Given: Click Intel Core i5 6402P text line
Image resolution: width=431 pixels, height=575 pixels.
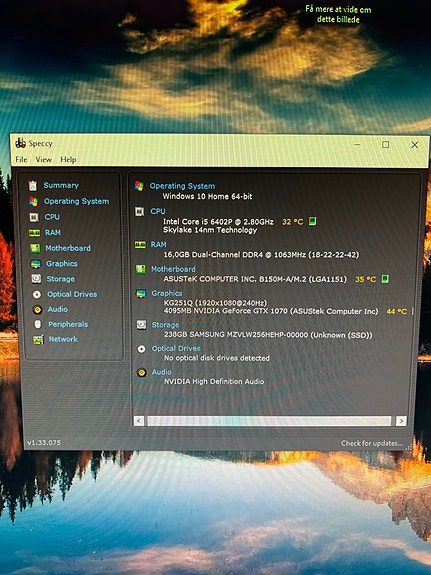Looking at the screenshot, I should (x=218, y=221).
